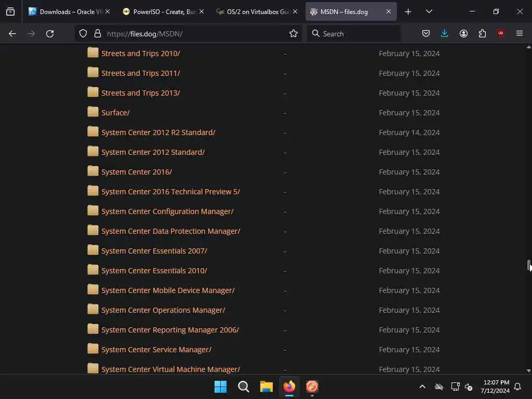The height and width of the screenshot is (399, 532).
Task: Click folder icon for System Center 2016
Action: tap(92, 171)
